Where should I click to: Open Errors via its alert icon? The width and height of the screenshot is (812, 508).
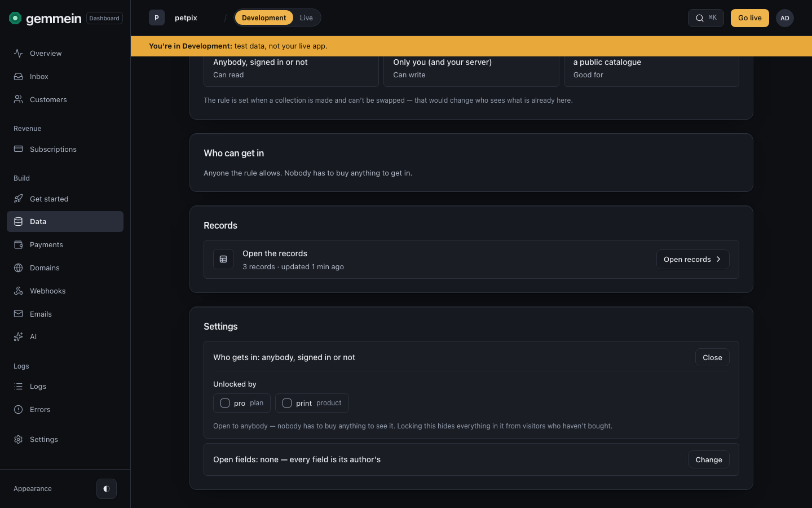tap(19, 409)
